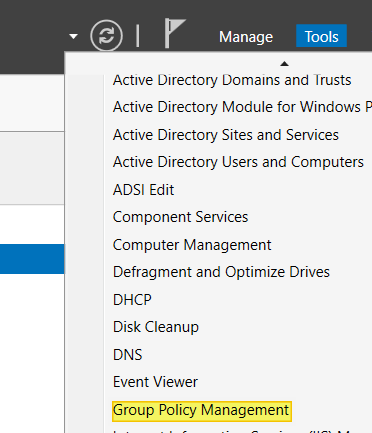Launch Disk Cleanup utility
Screen dimensions: 372x433
pyautogui.click(x=156, y=327)
